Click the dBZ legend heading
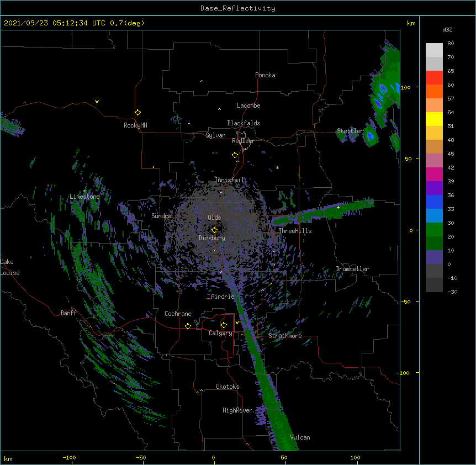The width and height of the screenshot is (476, 465). (x=447, y=29)
